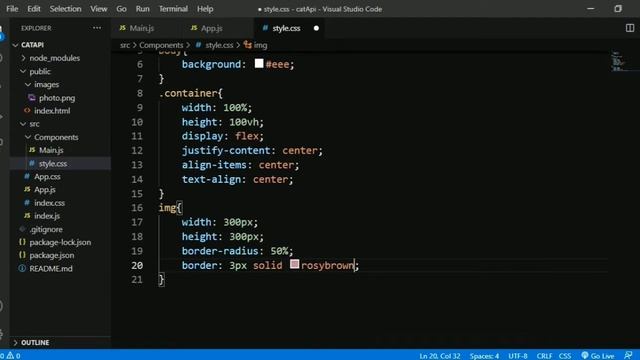Open photo.png in explorer
Image resolution: width=640 pixels, height=360 pixels.
pos(57,98)
